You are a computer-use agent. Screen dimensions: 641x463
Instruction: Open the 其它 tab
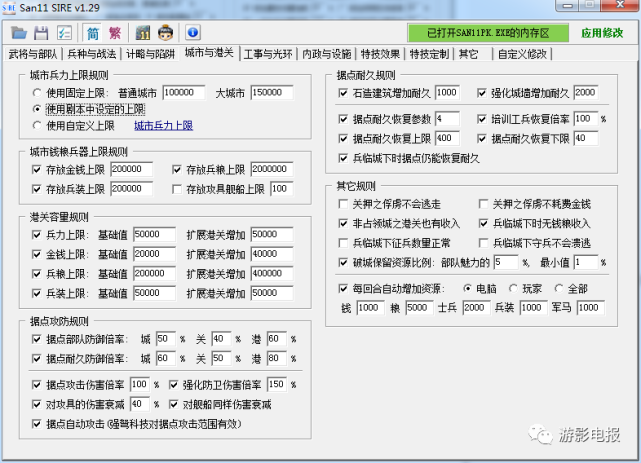click(x=468, y=54)
